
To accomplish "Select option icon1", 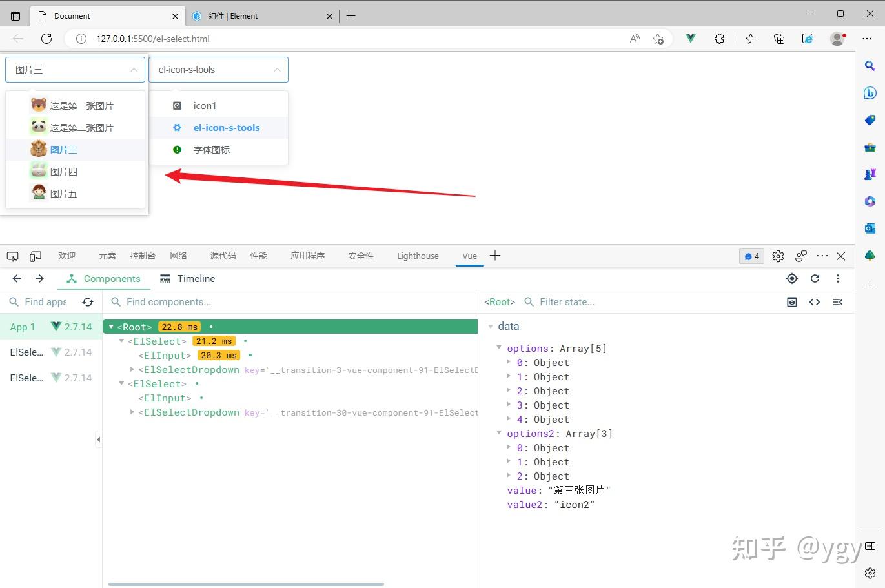I will pos(218,106).
